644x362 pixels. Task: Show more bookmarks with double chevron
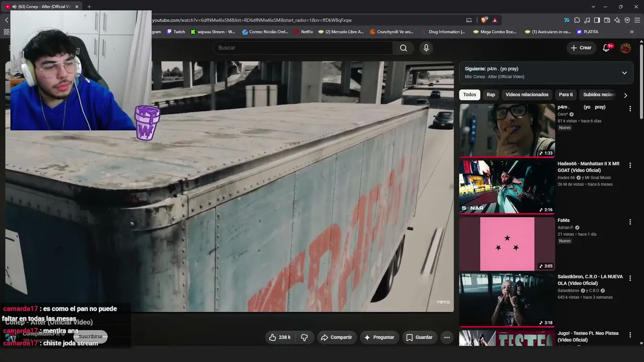tap(632, 32)
